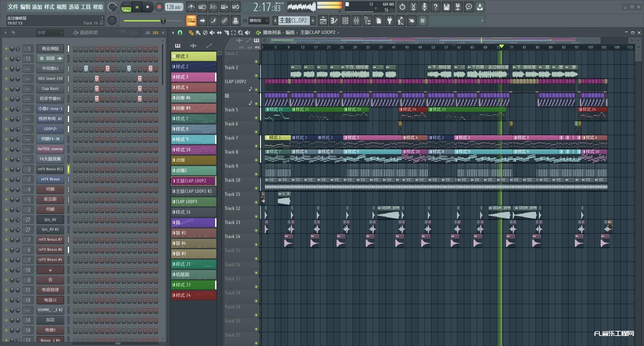
Task: Open the channel rack view button
Action: [x=345, y=21]
